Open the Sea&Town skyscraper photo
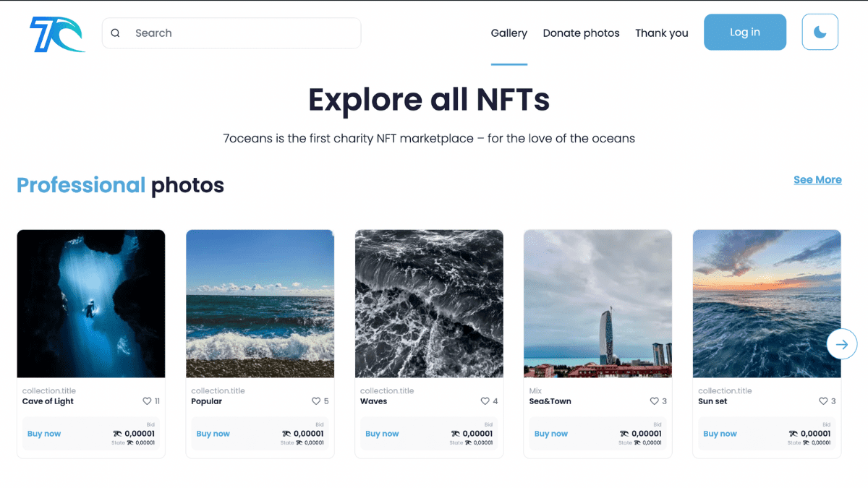 (597, 304)
